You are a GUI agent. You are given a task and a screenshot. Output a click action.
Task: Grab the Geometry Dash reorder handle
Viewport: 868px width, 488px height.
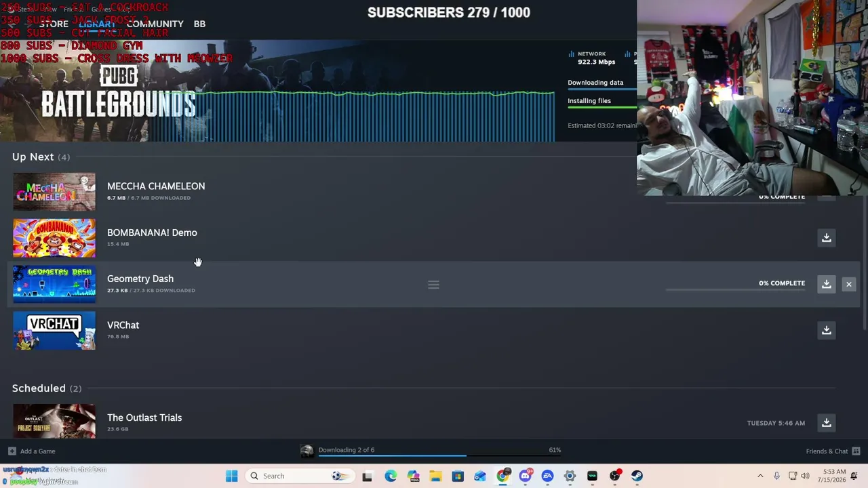433,285
